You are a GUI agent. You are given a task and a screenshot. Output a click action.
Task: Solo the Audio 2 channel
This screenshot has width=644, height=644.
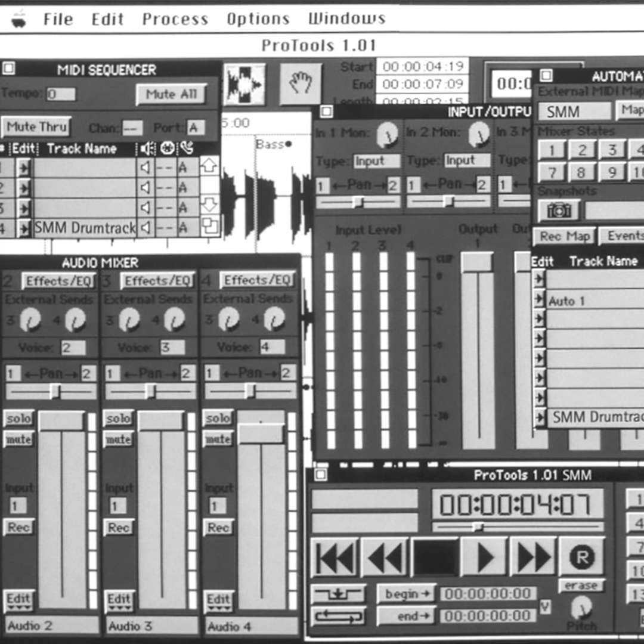(18, 418)
